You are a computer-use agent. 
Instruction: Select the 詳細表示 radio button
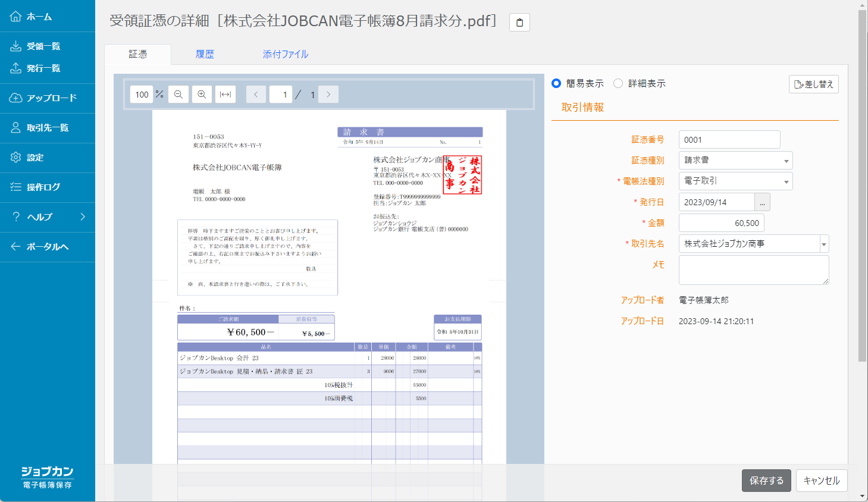click(x=618, y=83)
